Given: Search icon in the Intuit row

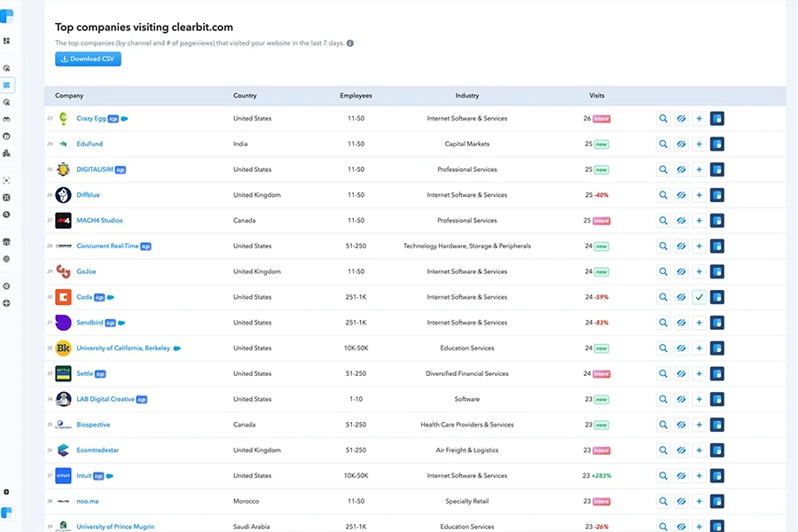Looking at the screenshot, I should click(x=663, y=475).
